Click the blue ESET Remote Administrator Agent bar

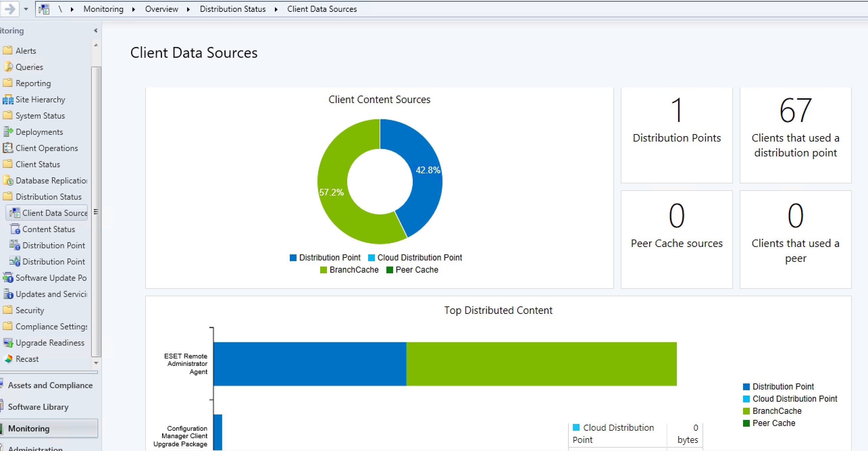point(310,364)
